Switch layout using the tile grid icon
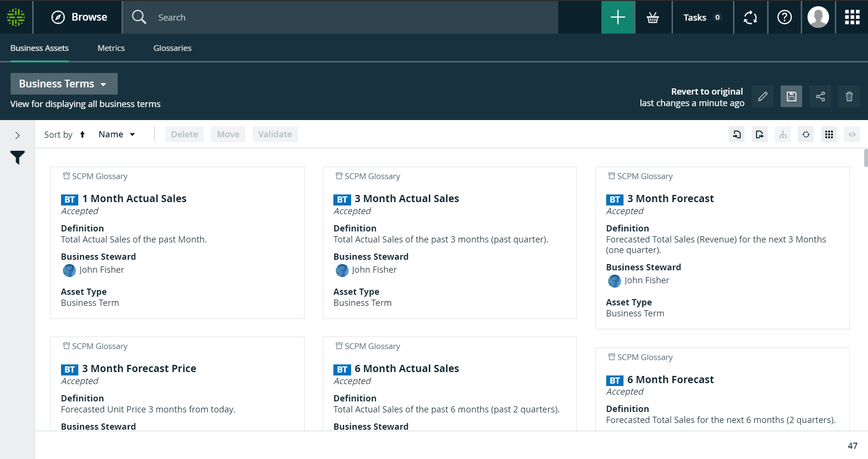The image size is (868, 459). pos(829,134)
